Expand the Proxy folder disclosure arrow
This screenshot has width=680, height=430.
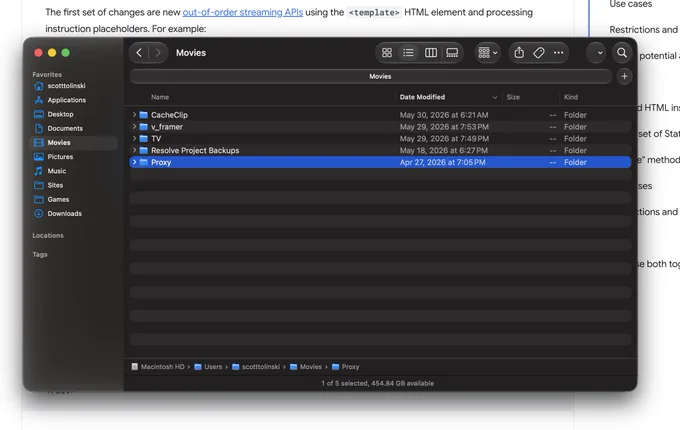coord(134,162)
